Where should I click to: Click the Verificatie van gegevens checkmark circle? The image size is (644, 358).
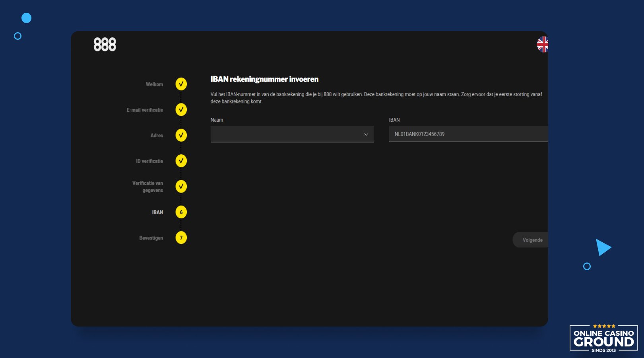(x=181, y=187)
